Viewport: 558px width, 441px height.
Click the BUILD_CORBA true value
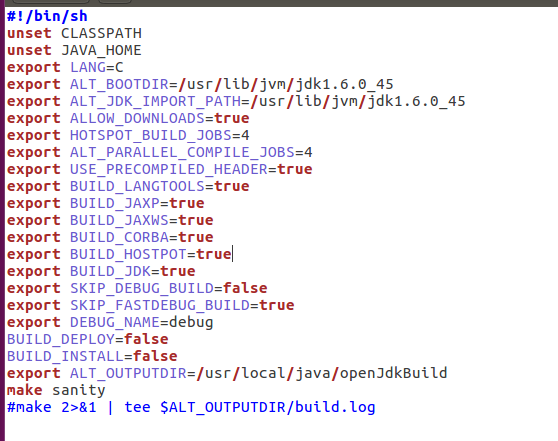(x=196, y=237)
